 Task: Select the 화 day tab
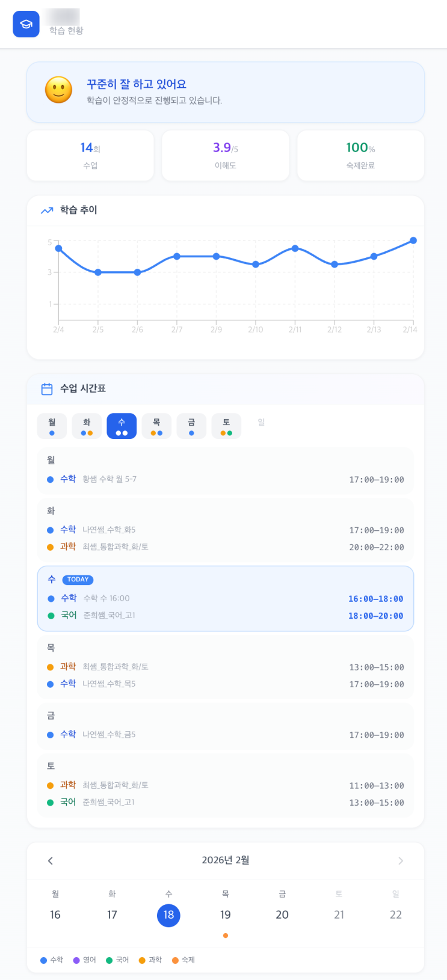[x=87, y=426]
